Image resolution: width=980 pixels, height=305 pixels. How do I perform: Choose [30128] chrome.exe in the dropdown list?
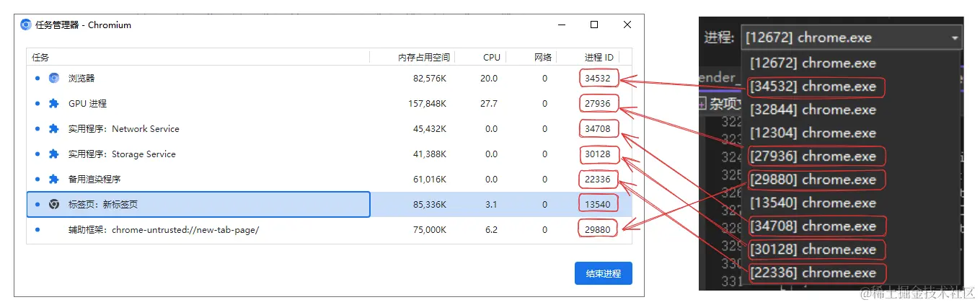point(852,249)
